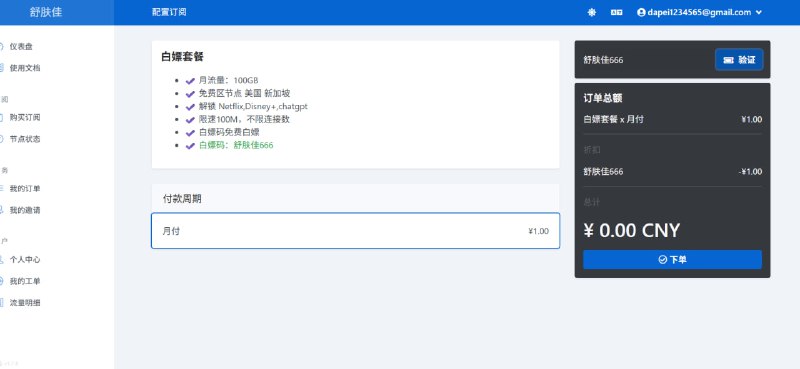The width and height of the screenshot is (800, 369).
Task: Click the 下单 place order button
Action: (672, 260)
